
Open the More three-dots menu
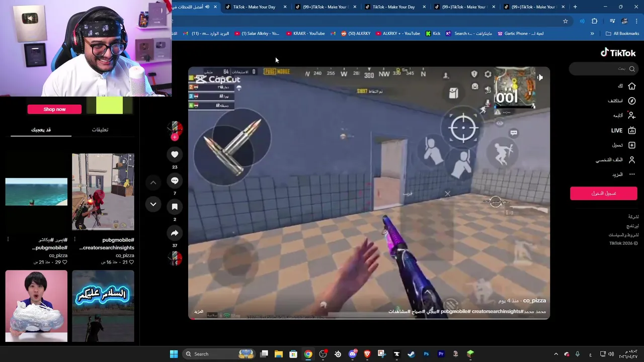pos(632,174)
